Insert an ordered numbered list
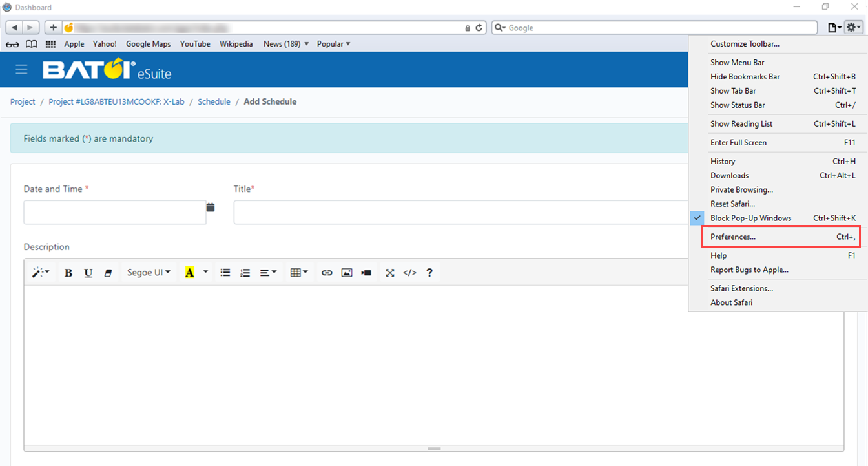Viewport: 868px width, 466px height. [x=245, y=273]
